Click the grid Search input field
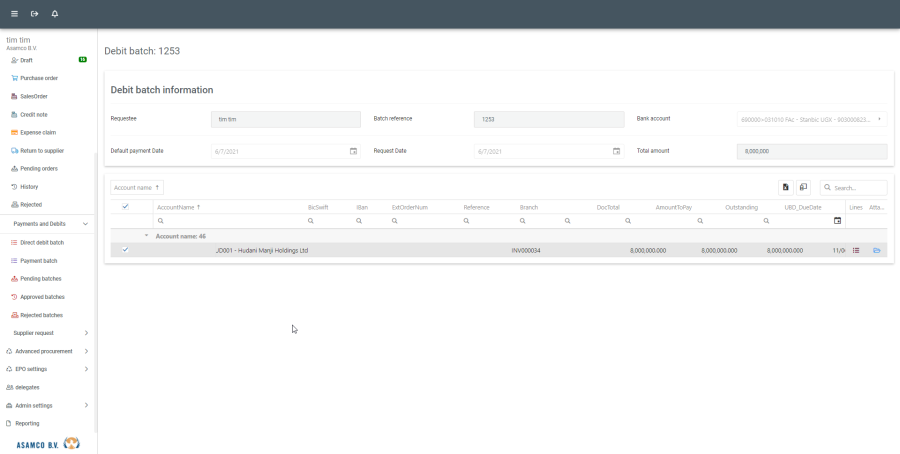This screenshot has height=454, width=900. point(858,188)
